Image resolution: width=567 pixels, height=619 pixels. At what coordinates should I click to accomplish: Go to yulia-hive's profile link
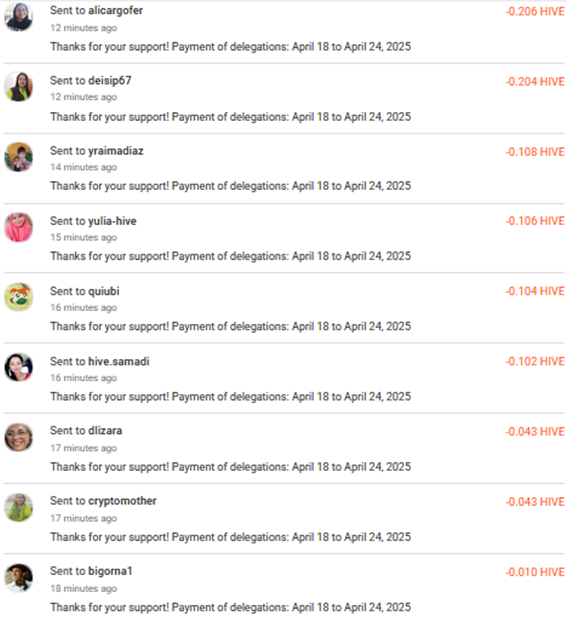coord(112,221)
